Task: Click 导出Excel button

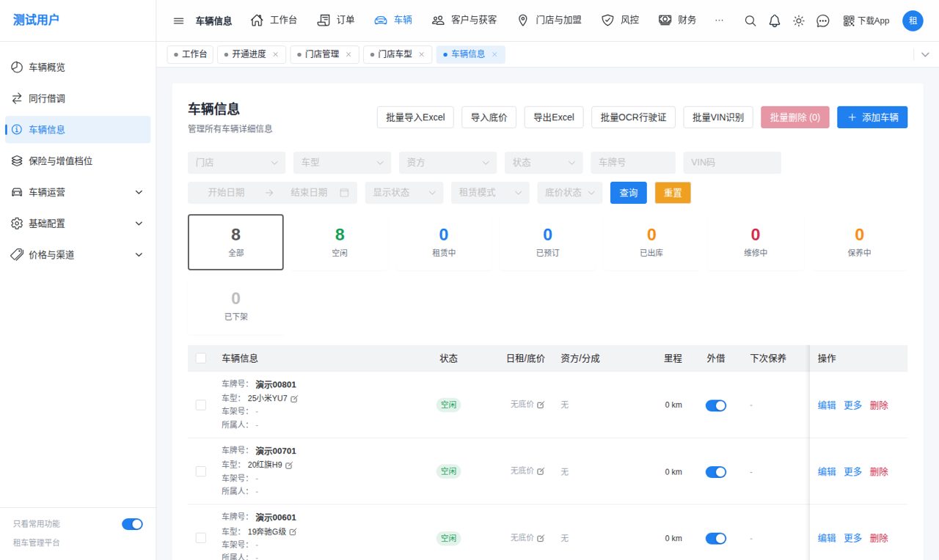Action: [x=554, y=117]
